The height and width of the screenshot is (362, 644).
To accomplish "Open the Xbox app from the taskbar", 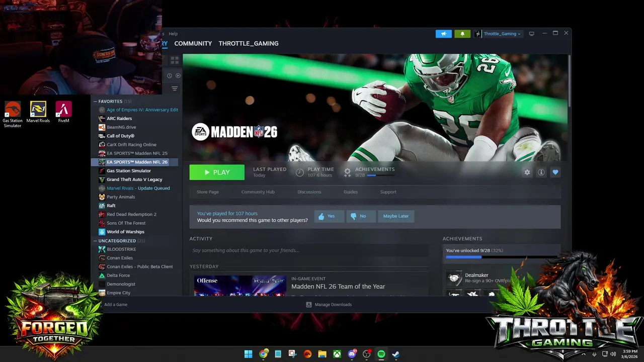I will click(337, 354).
